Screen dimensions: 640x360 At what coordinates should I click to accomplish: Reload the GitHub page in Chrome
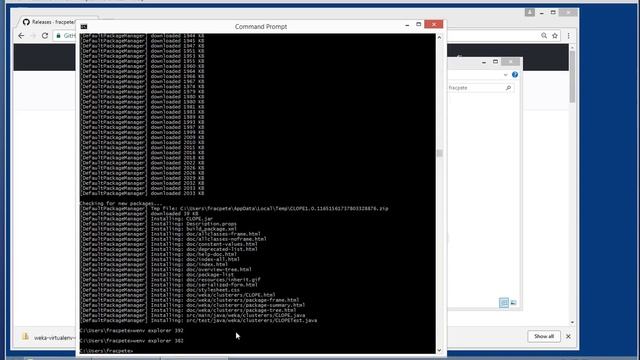pos(45,36)
